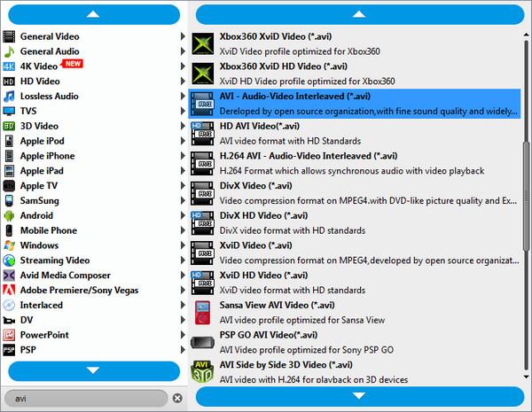
Task: Select the Lossless Audio category
Action: coord(94,96)
